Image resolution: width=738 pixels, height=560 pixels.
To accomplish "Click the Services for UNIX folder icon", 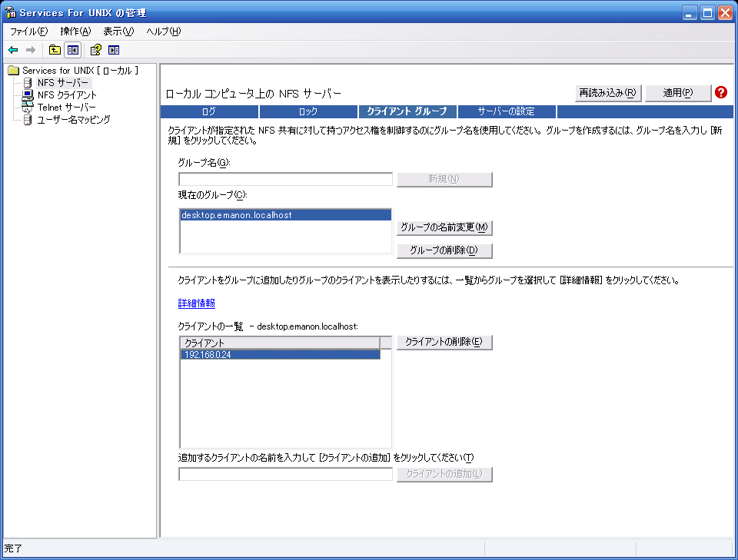I will click(x=14, y=71).
